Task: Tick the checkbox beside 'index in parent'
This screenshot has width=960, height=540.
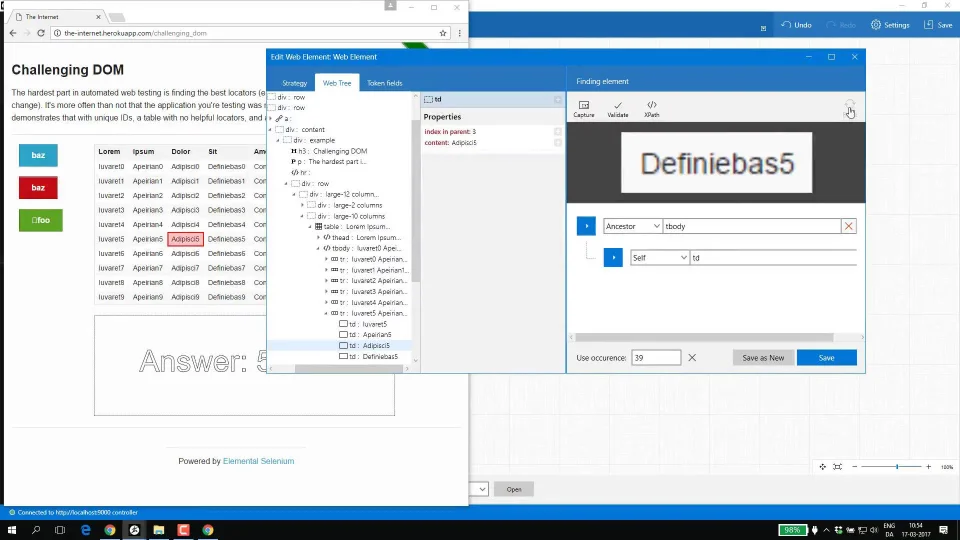Action: click(558, 132)
